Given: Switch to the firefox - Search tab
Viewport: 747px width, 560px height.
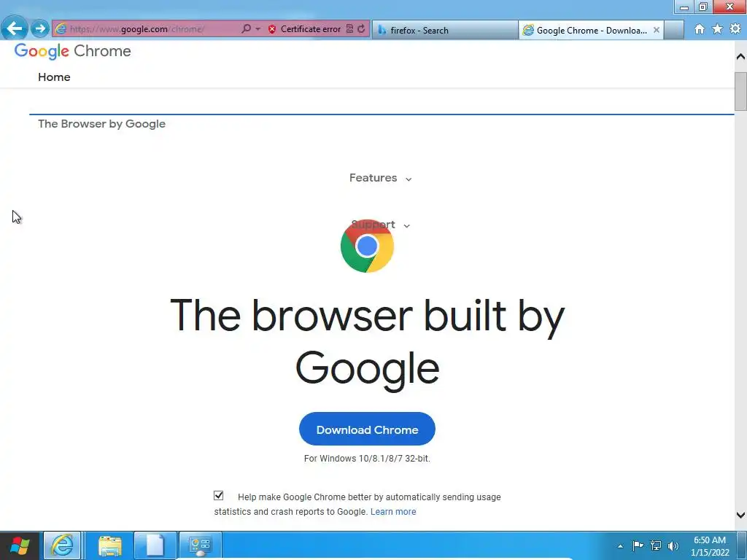Looking at the screenshot, I should (445, 30).
